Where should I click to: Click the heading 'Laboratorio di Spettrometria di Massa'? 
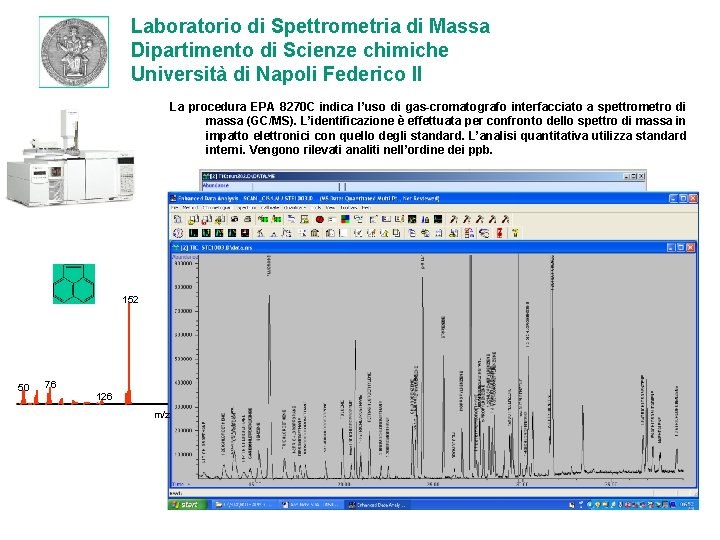(310, 26)
